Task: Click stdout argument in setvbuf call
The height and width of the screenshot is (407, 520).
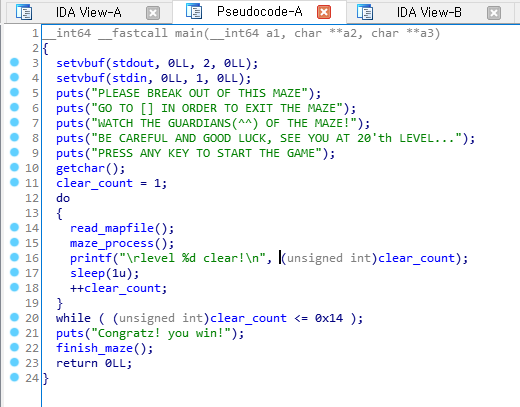Action: (132, 63)
